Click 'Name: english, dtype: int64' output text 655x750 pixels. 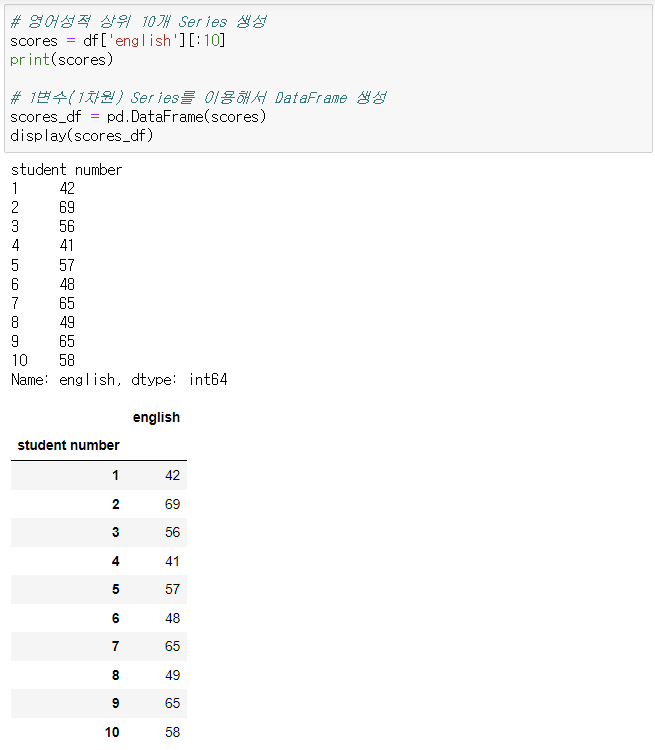click(119, 380)
